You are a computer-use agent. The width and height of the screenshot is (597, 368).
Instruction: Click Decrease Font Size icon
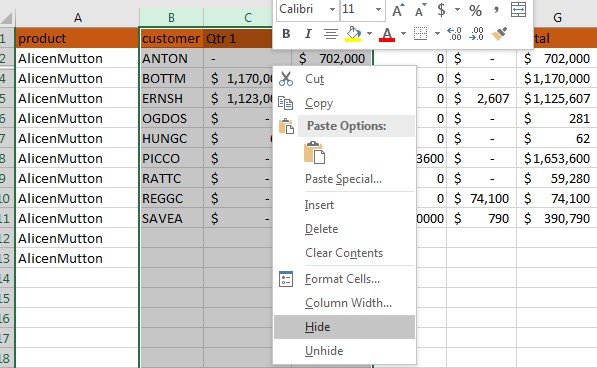420,10
